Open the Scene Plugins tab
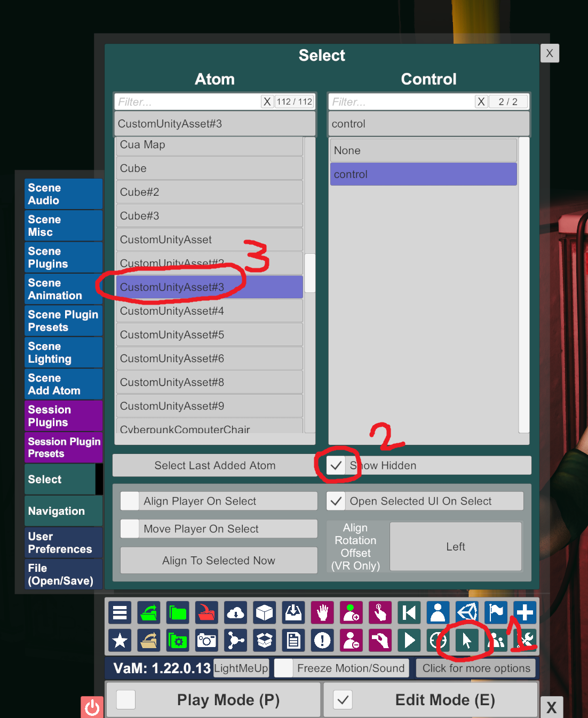The image size is (588, 718). coord(63,258)
